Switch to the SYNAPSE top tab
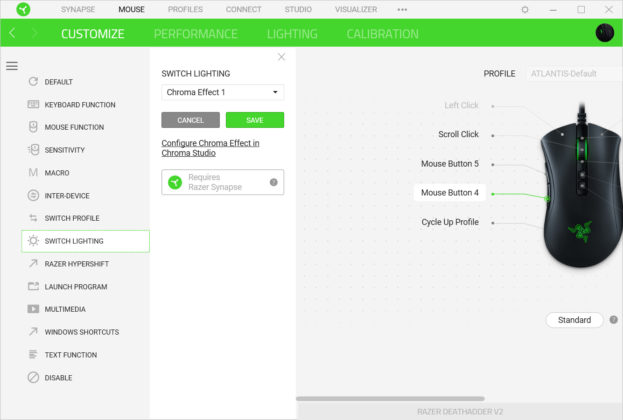623x420 pixels. (78, 10)
